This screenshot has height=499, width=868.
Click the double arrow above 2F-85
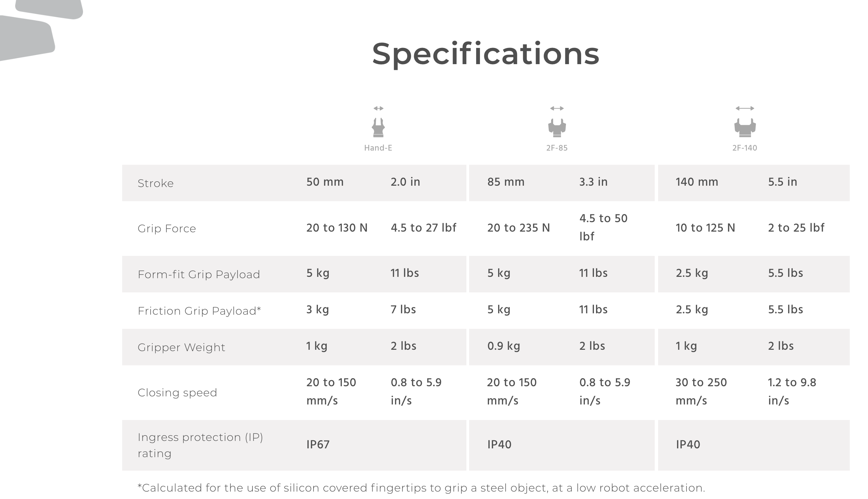(x=557, y=108)
